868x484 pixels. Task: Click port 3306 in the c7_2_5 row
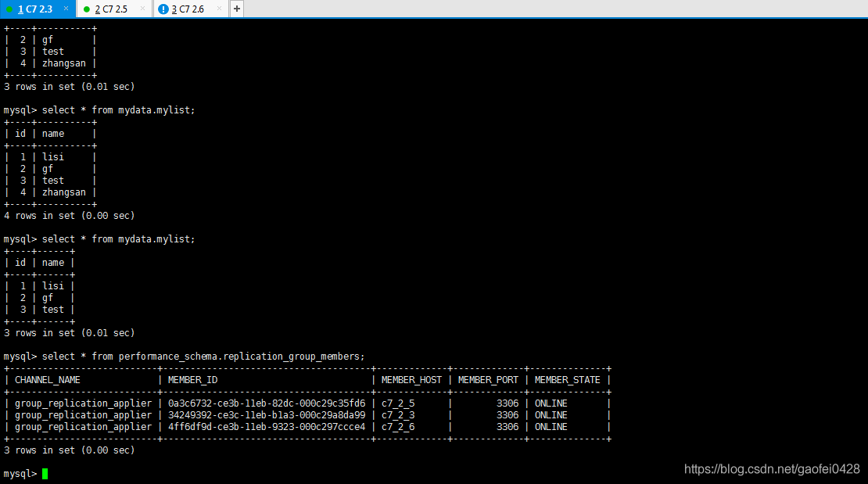(508, 403)
